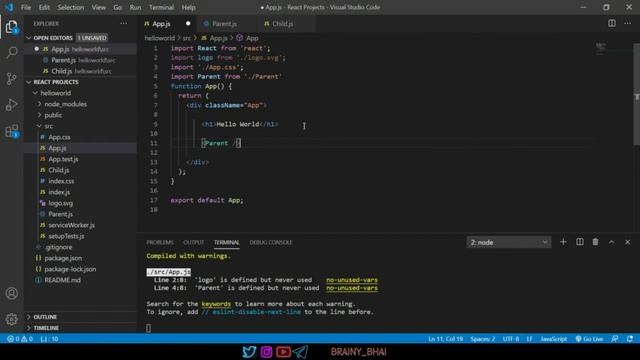The image size is (640, 360).
Task: Switch to the Child.js editor tab
Action: 286,24
